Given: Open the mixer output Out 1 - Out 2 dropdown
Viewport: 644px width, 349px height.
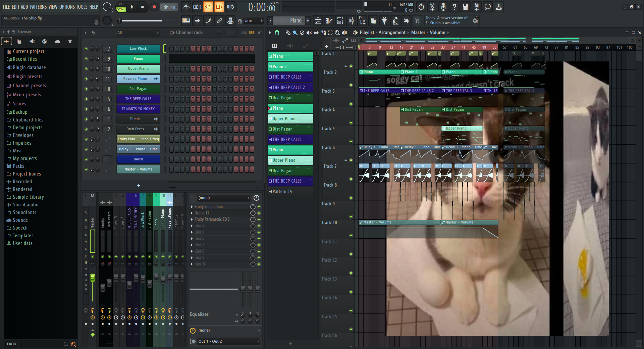Looking at the screenshot, I should pyautogui.click(x=225, y=341).
